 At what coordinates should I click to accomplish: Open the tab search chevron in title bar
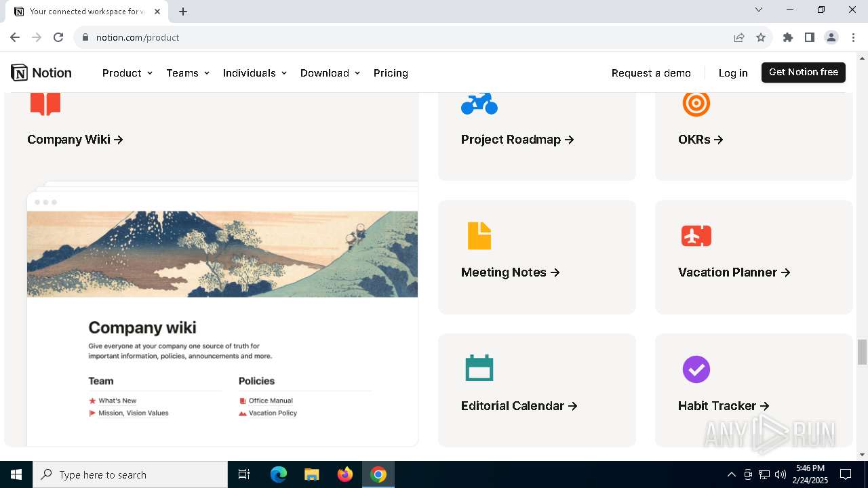click(x=759, y=9)
